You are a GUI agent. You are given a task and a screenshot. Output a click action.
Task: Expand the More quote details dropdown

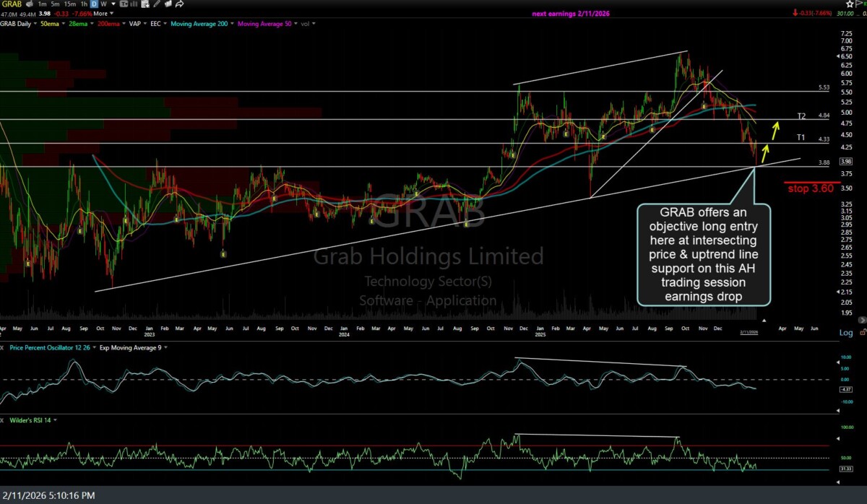click(103, 13)
